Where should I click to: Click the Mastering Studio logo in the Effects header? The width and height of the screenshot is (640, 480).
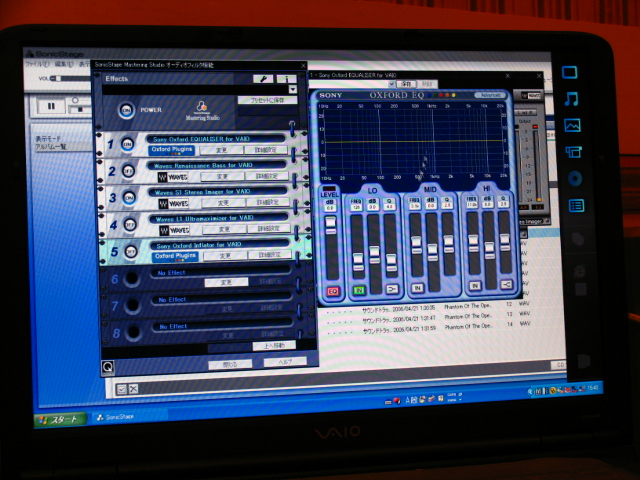202,111
